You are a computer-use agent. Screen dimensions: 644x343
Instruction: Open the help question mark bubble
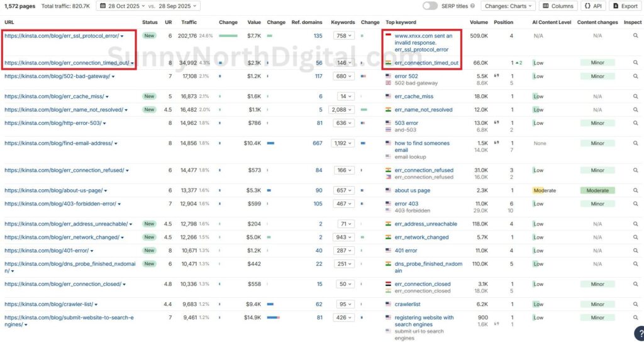click(640, 333)
